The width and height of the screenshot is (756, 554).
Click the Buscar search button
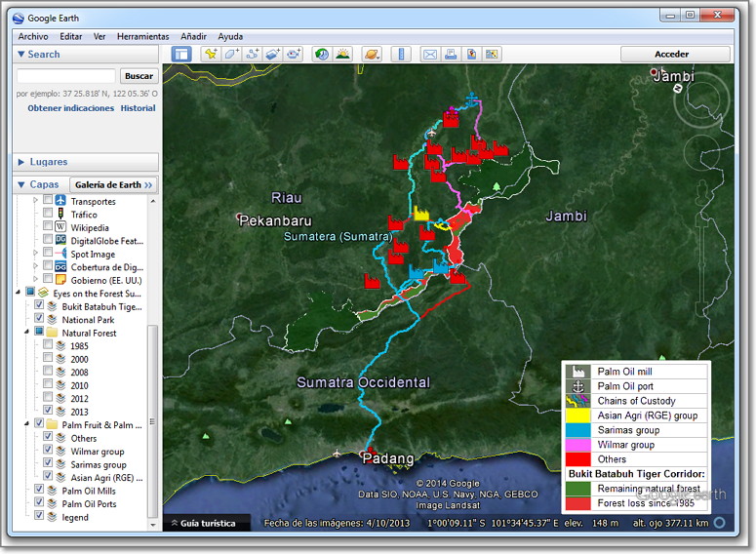point(139,76)
